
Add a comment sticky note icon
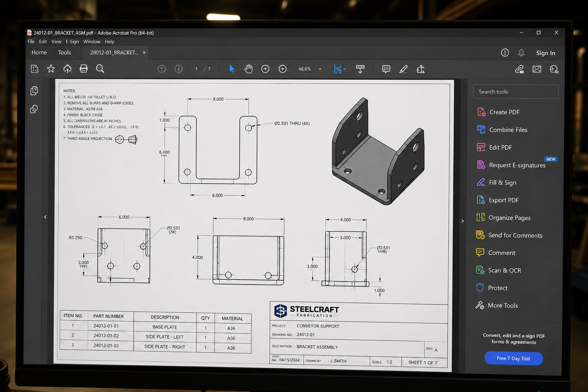click(x=386, y=69)
